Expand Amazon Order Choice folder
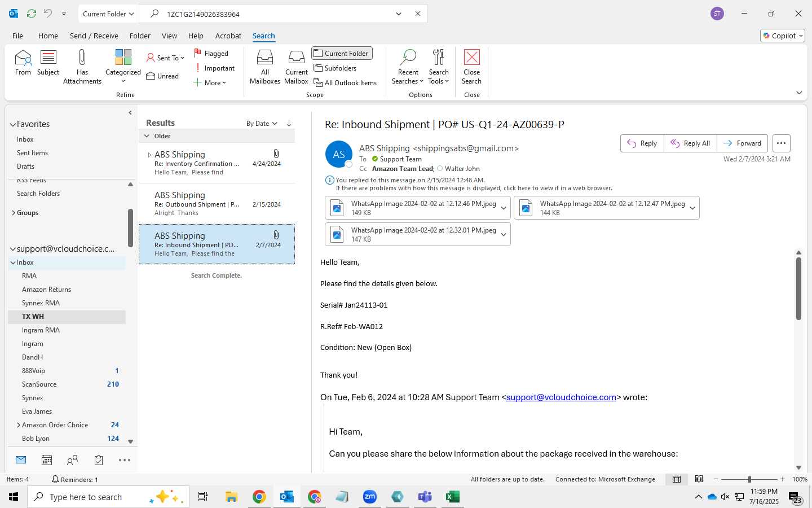 [18, 425]
